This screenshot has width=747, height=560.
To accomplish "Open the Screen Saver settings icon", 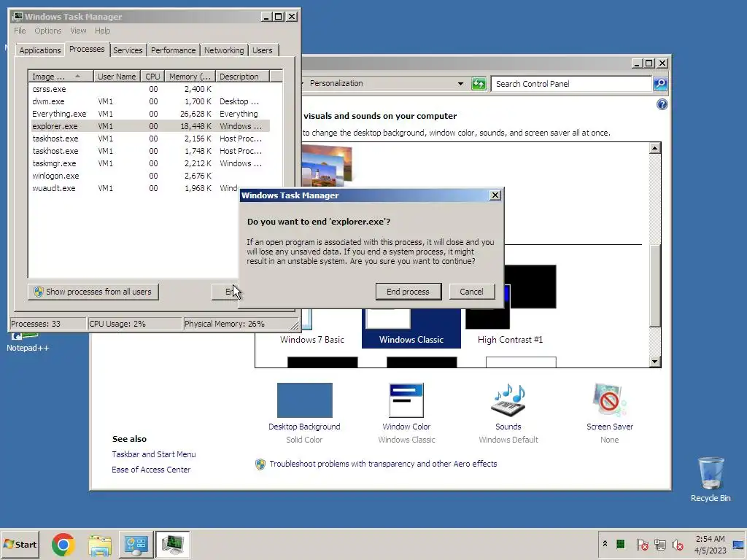I will point(609,400).
